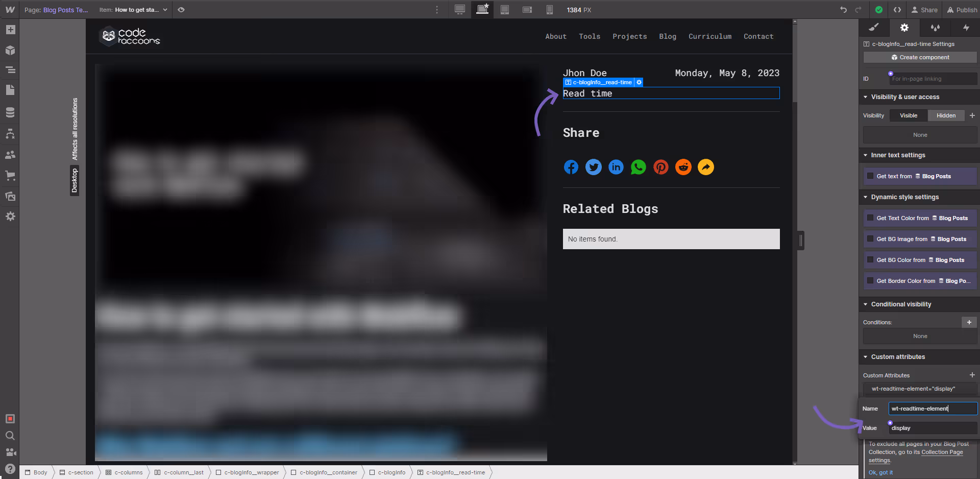
Task: Open the CMS collections panel
Action: [x=10, y=112]
